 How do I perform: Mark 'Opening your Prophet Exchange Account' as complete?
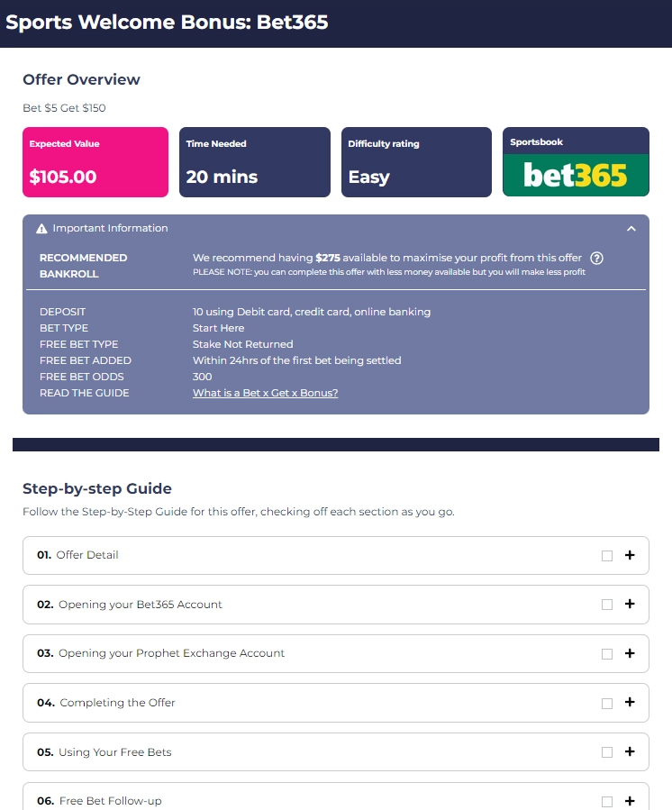(606, 653)
